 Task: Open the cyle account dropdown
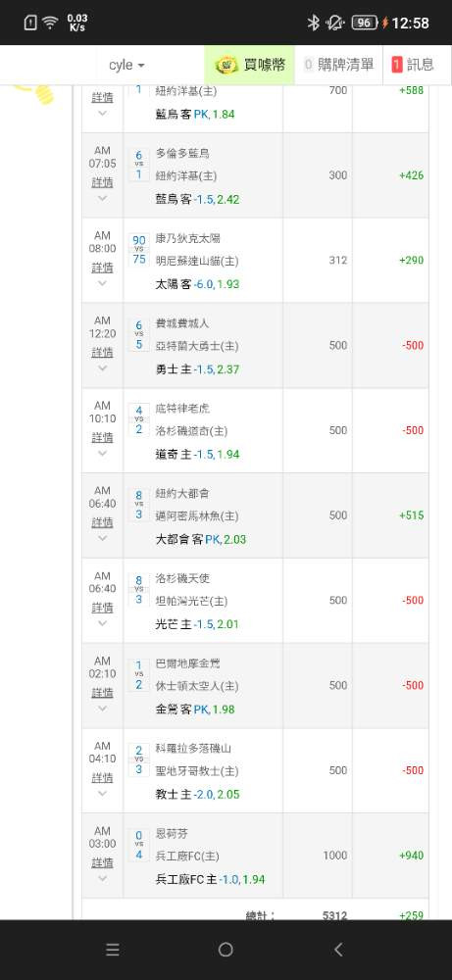point(126,65)
